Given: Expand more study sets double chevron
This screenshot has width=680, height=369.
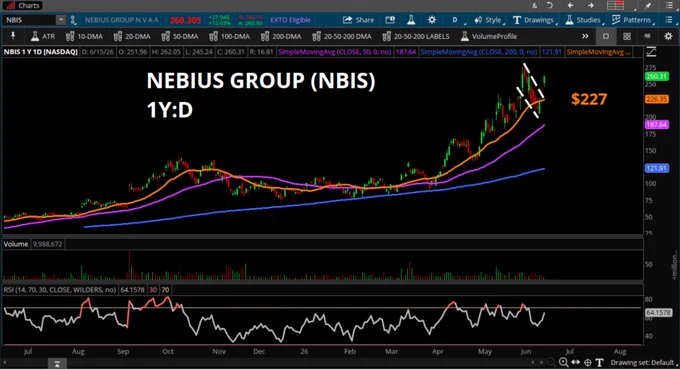Looking at the screenshot, I should click(x=585, y=36).
